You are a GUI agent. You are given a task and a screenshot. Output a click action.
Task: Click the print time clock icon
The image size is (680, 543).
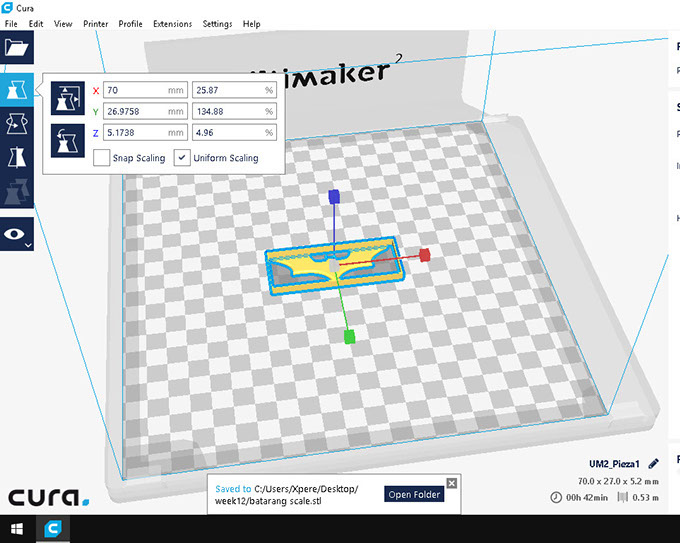coord(556,497)
